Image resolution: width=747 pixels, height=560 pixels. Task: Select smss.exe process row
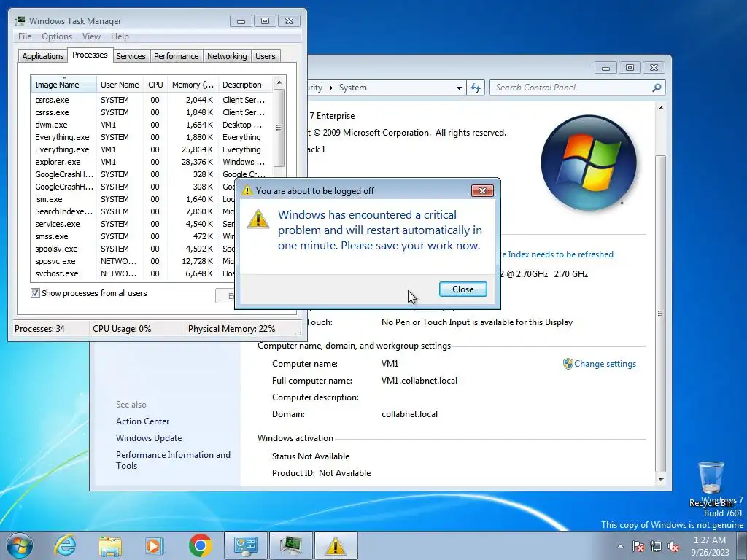133,236
